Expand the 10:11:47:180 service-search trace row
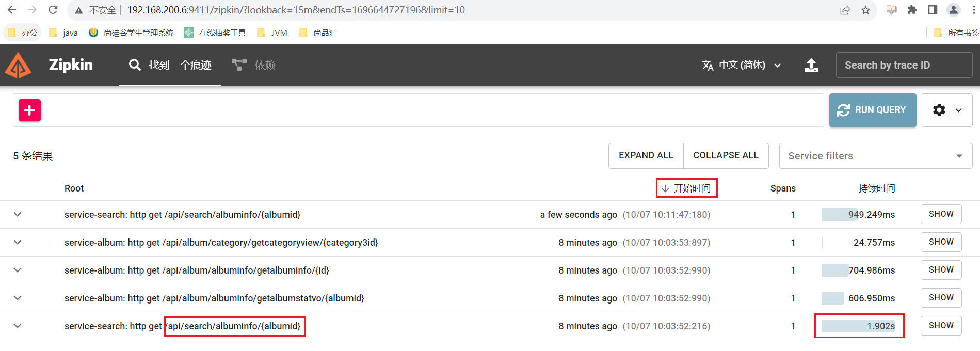 pyautogui.click(x=18, y=214)
